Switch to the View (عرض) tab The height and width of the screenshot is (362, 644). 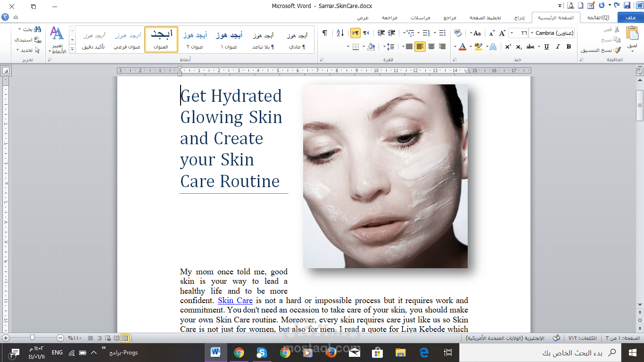(x=363, y=17)
